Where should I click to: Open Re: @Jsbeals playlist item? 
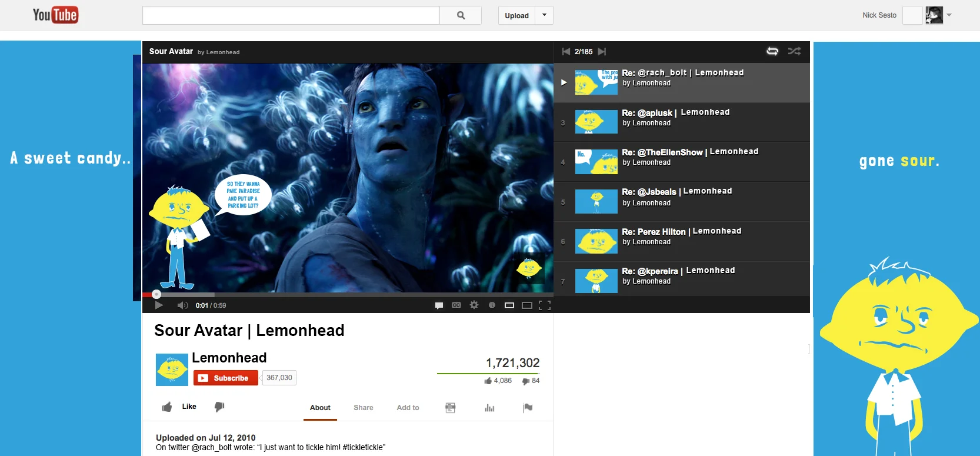(x=682, y=202)
